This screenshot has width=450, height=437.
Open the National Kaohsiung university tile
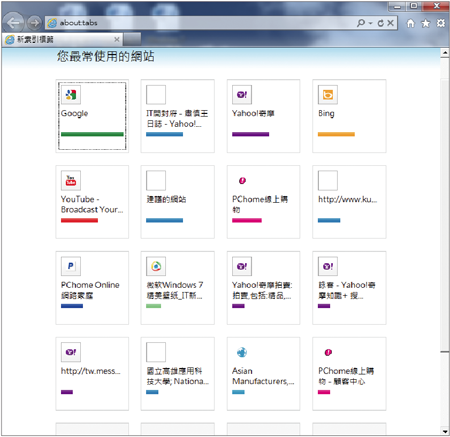[x=177, y=374]
